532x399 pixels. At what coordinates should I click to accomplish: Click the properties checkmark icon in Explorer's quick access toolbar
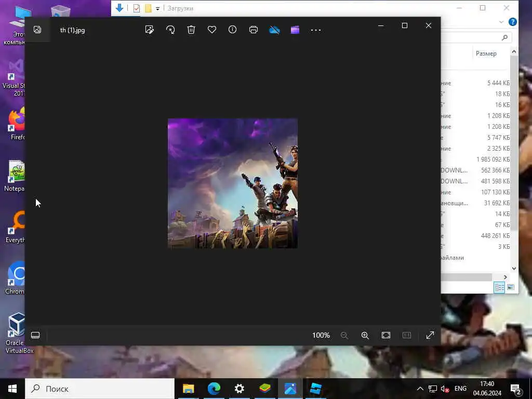pos(137,8)
